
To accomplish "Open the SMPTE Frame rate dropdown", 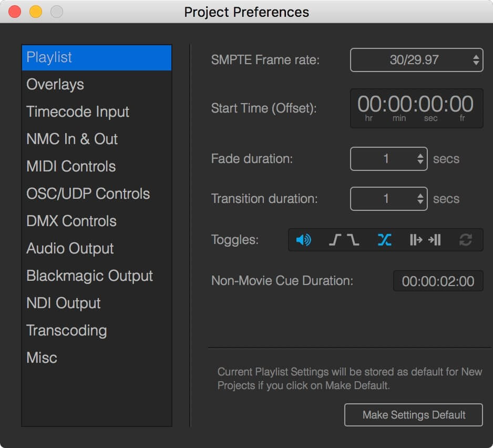I will [x=416, y=60].
